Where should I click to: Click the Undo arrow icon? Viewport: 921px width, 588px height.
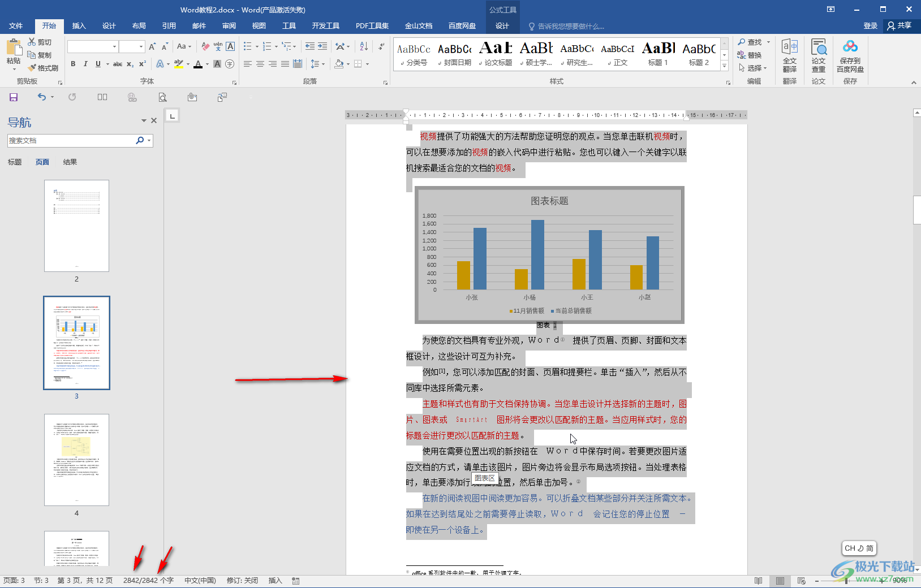point(42,97)
